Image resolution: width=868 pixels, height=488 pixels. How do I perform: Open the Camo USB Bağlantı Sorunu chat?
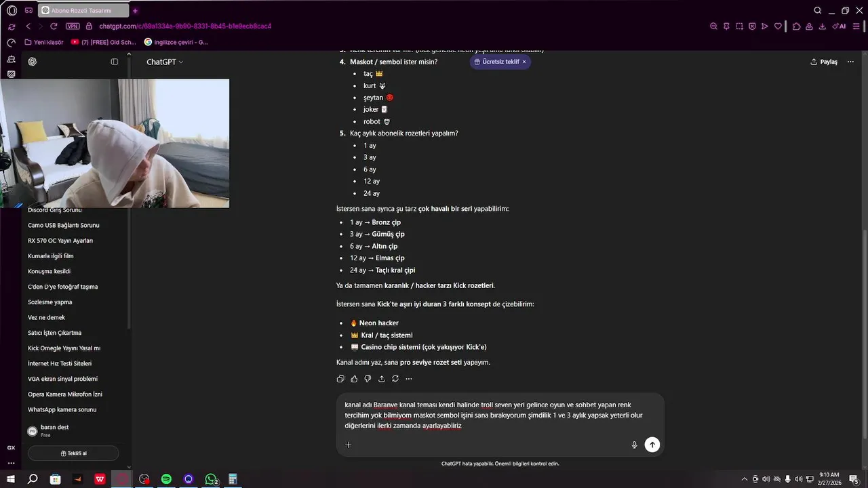64,225
